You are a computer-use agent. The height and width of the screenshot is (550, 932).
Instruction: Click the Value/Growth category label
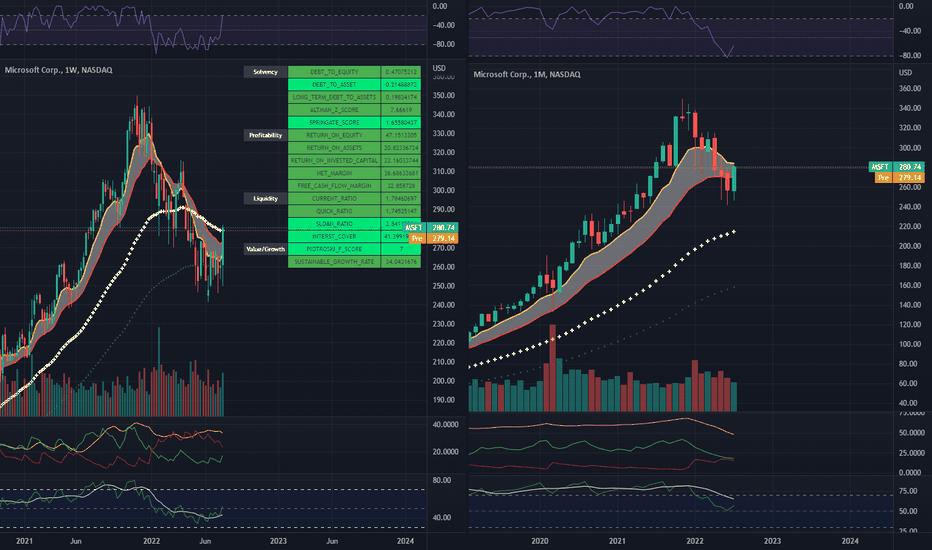point(266,249)
